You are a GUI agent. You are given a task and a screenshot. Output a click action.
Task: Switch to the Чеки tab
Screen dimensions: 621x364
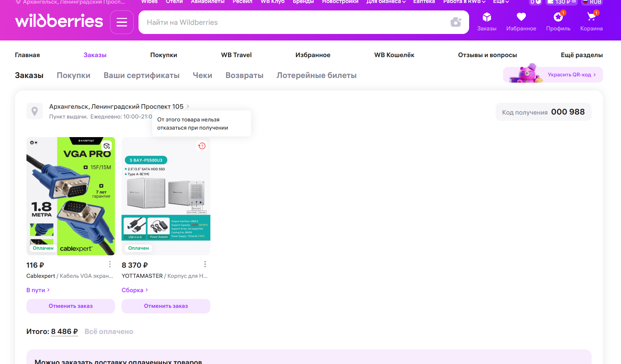click(203, 75)
